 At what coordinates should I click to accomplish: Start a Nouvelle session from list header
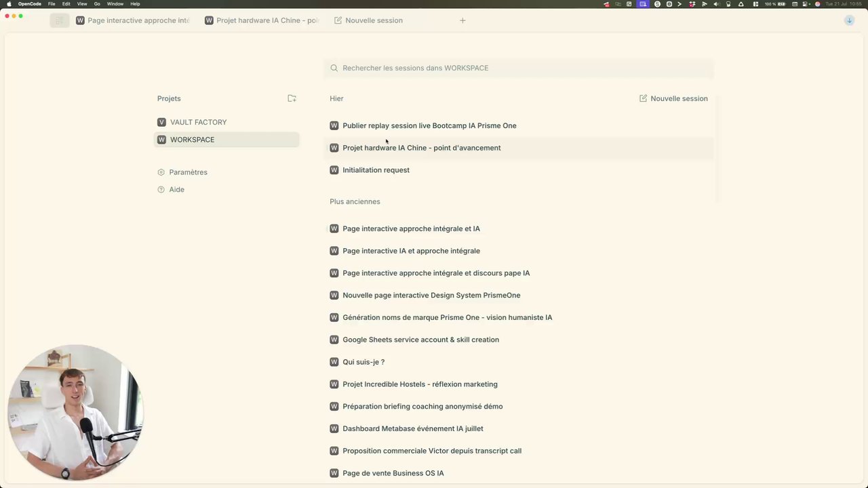click(673, 98)
